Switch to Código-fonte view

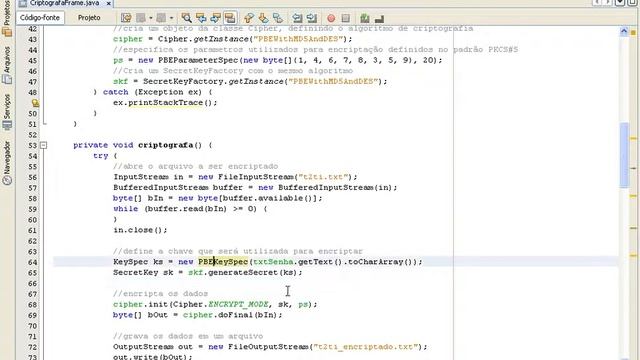[40, 18]
